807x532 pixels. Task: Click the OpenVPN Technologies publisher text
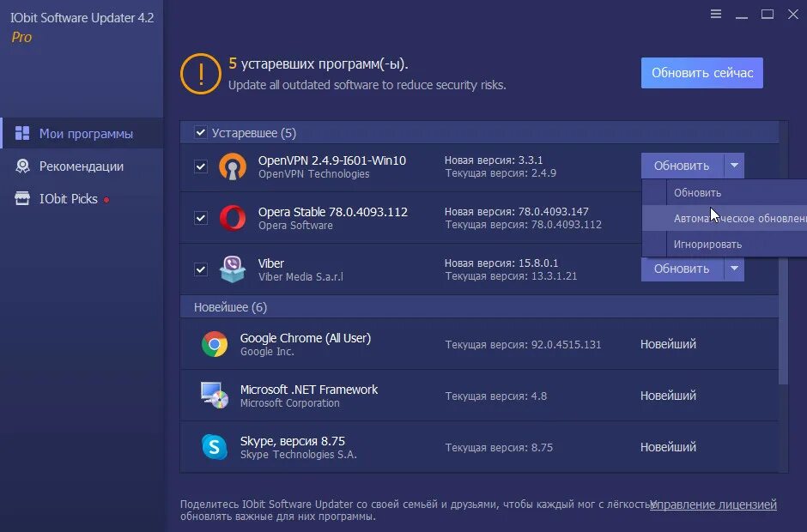point(314,174)
